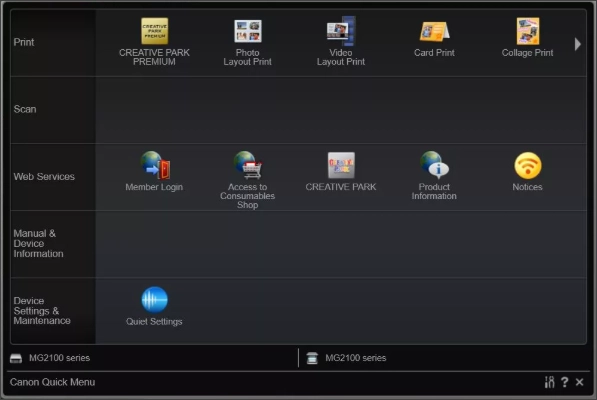Image resolution: width=597 pixels, height=400 pixels.
Task: Select the Web Services category
Action: [x=53, y=177]
